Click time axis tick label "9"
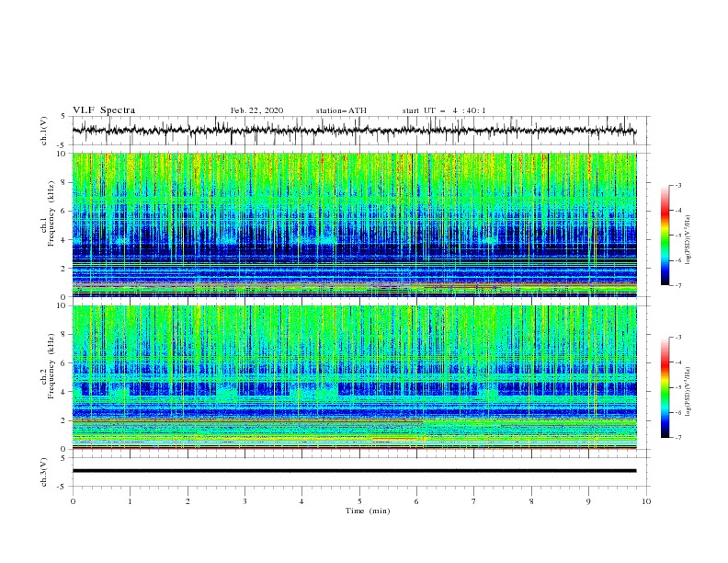This screenshot has width=728, height=563. click(588, 501)
